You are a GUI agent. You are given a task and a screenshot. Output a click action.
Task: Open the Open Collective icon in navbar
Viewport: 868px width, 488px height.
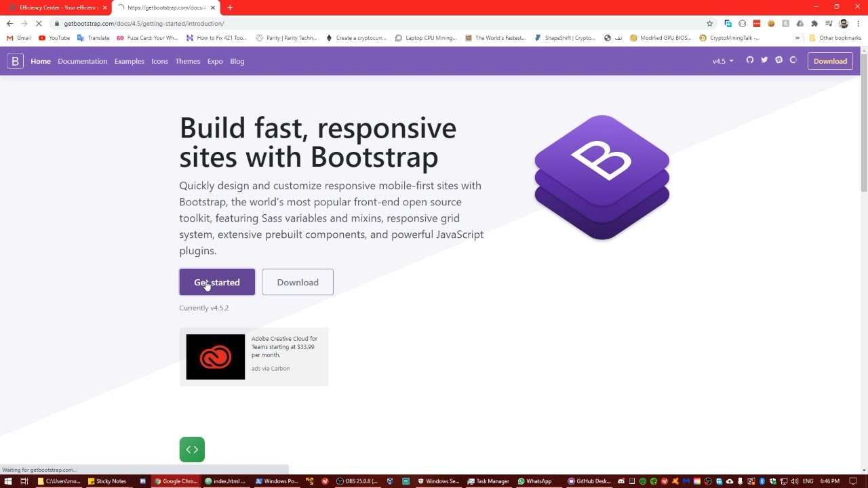pyautogui.click(x=793, y=60)
